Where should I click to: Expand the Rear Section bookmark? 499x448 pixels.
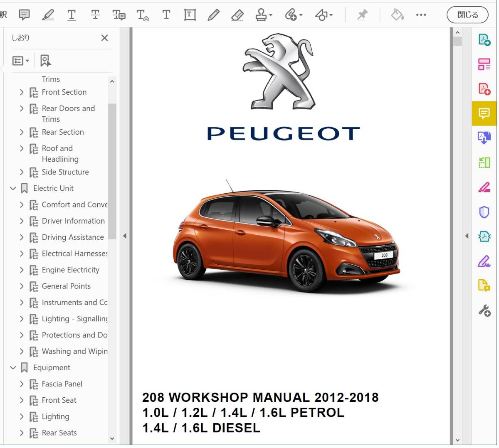22,132
